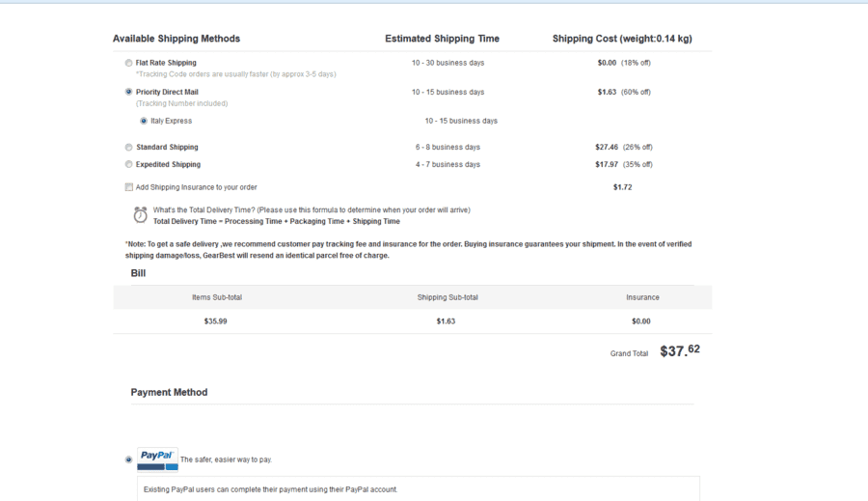Select the Priority Direct Mail radio button
The height and width of the screenshot is (501, 868).
click(x=128, y=92)
